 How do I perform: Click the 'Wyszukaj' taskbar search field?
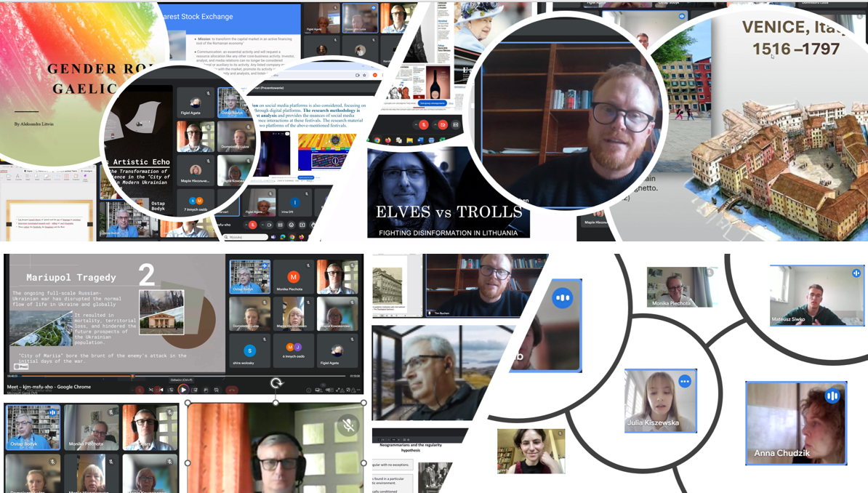[245, 237]
